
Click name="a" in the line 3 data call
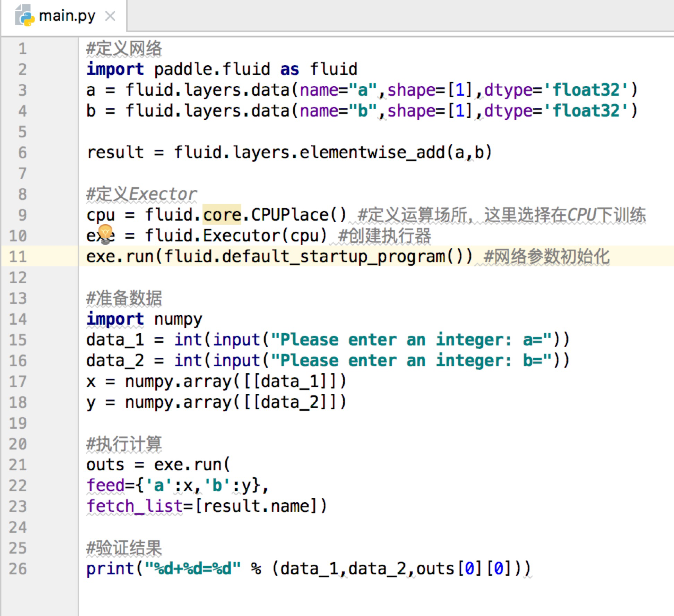pyautogui.click(x=338, y=90)
